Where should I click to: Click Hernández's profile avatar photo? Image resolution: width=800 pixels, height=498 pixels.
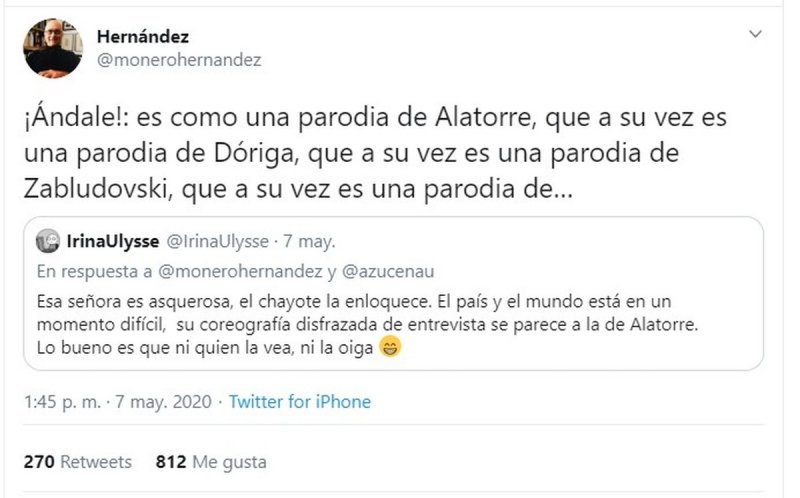(x=52, y=47)
